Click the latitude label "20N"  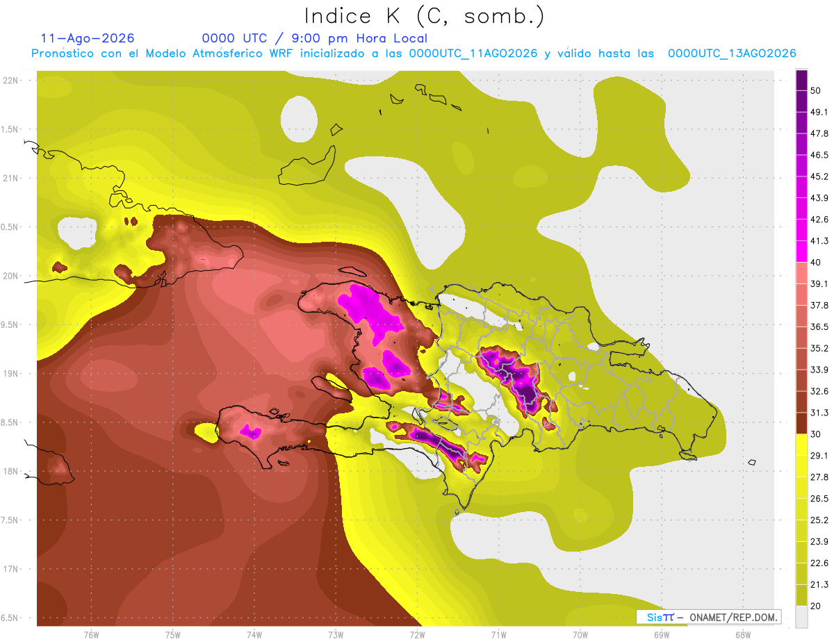pos(12,276)
